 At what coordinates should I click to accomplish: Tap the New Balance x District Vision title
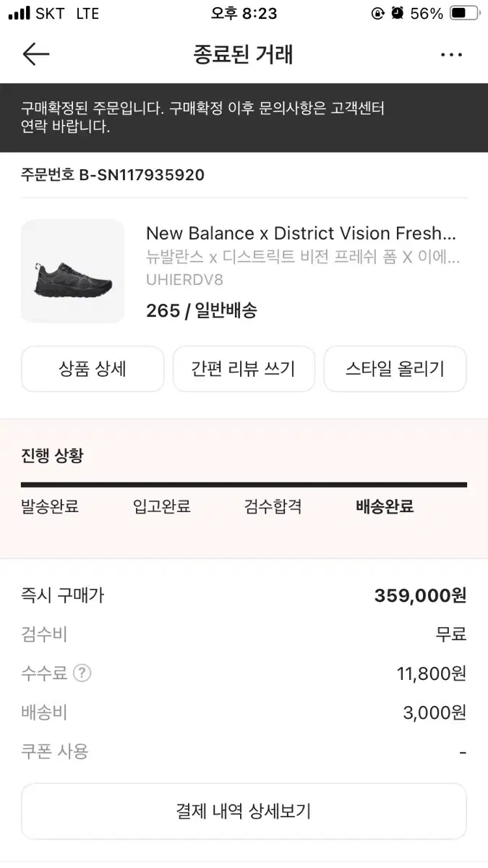pos(301,234)
